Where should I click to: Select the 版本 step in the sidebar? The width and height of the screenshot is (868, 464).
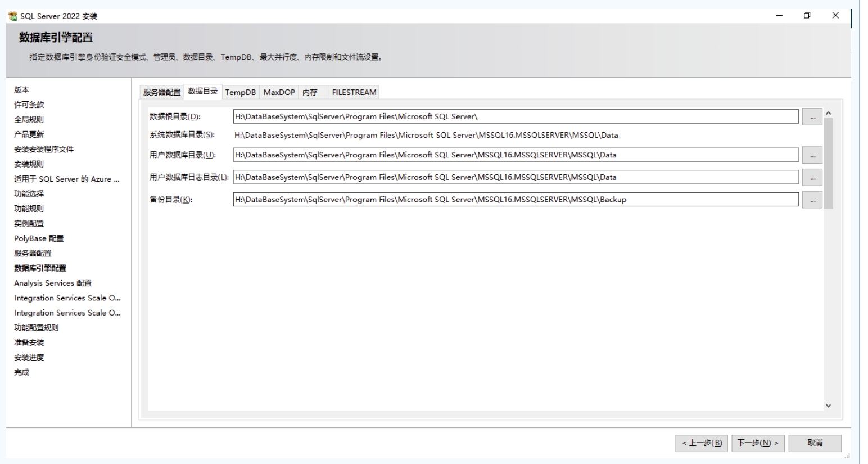tap(21, 90)
